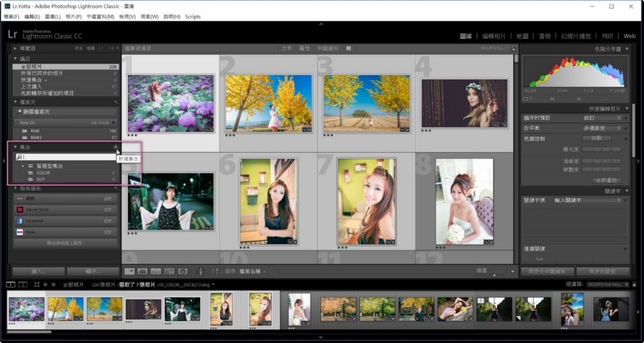
Task: Switch to the 編輯相片 Develop module
Action: click(x=494, y=36)
